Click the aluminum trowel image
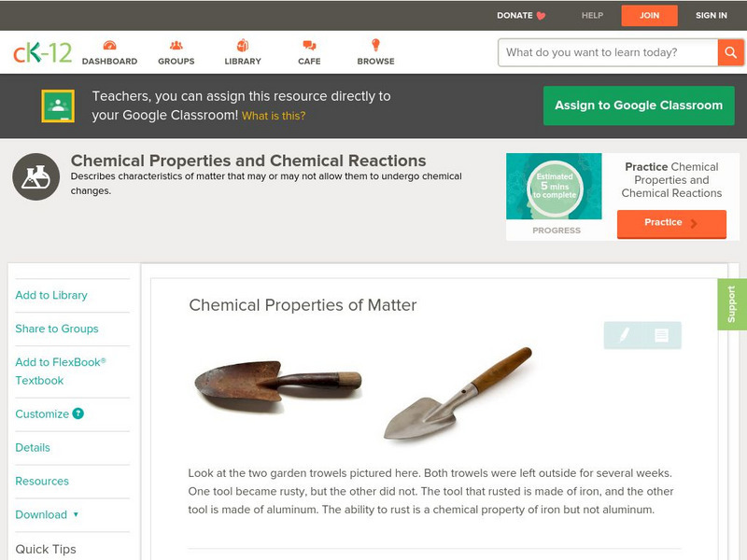The image size is (747, 560). click(x=458, y=393)
